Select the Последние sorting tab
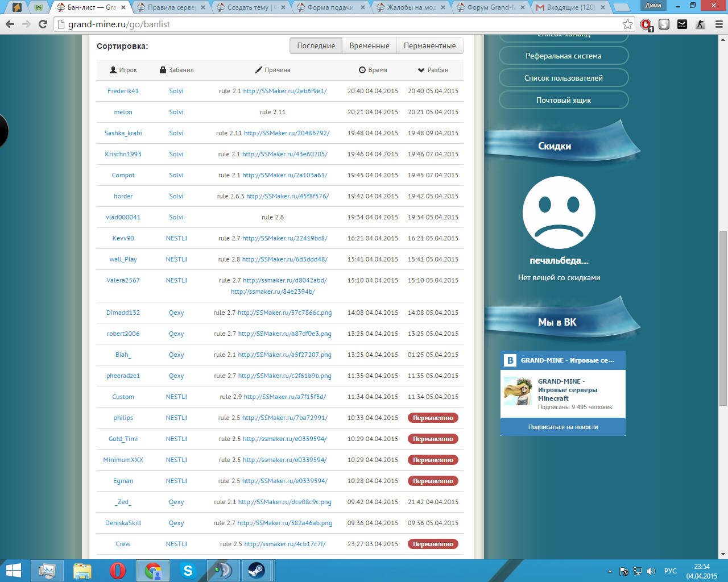728x582 pixels. coord(316,45)
